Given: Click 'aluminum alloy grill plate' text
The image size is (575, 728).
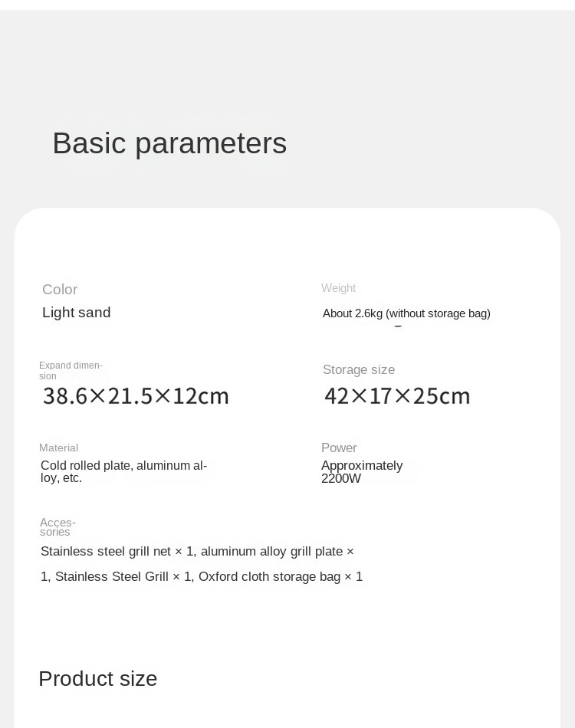Looking at the screenshot, I should [x=271, y=551].
